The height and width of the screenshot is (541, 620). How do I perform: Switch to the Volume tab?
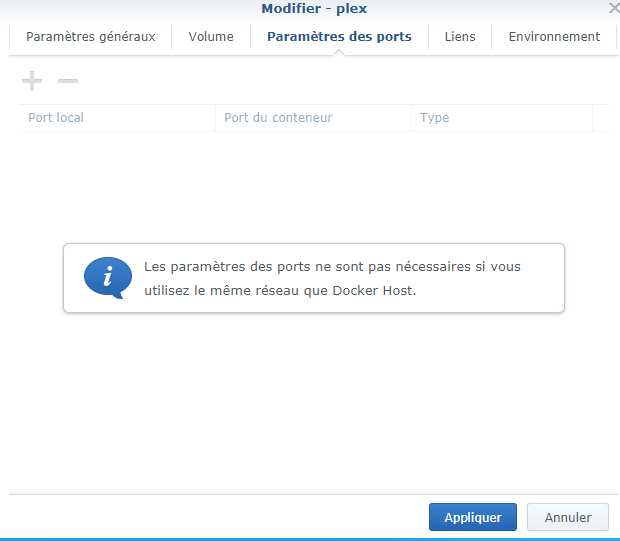(x=211, y=37)
